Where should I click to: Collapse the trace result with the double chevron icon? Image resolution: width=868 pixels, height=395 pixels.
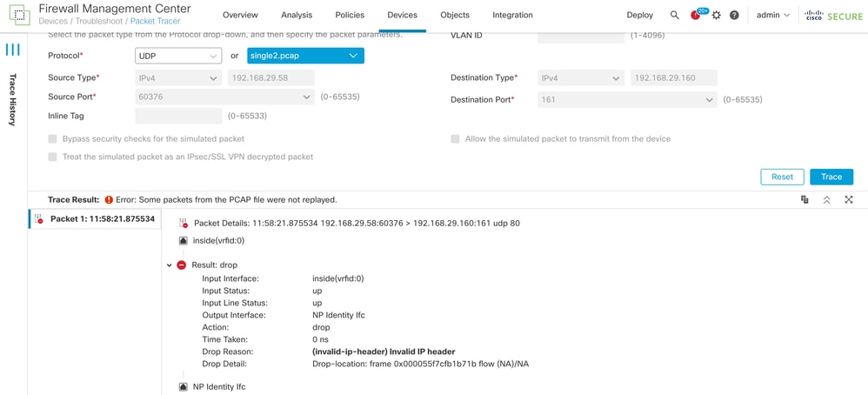pyautogui.click(x=826, y=199)
